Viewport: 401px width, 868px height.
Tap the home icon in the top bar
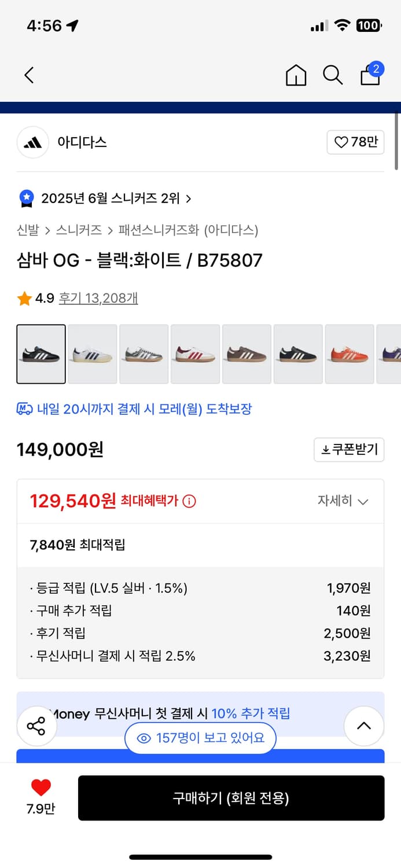coord(296,75)
